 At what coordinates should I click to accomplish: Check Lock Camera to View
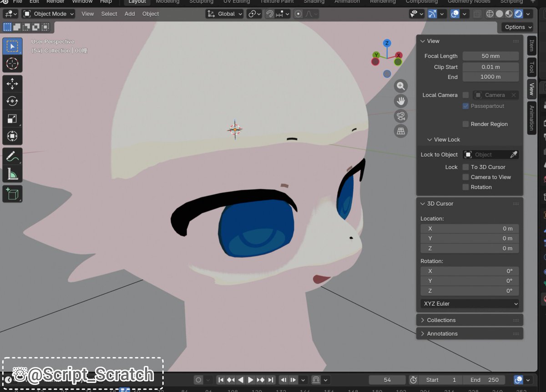(465, 177)
